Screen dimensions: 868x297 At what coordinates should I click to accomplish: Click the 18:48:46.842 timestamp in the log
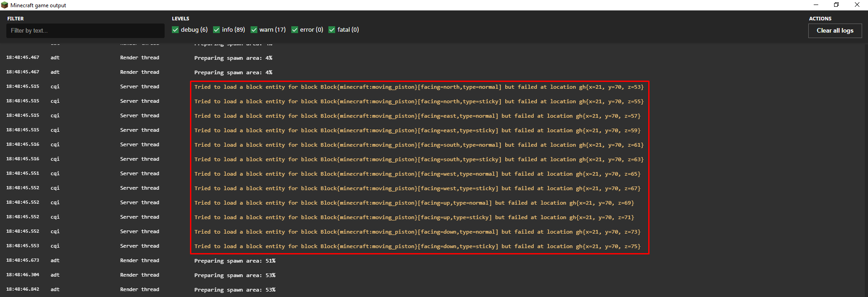pyautogui.click(x=23, y=289)
